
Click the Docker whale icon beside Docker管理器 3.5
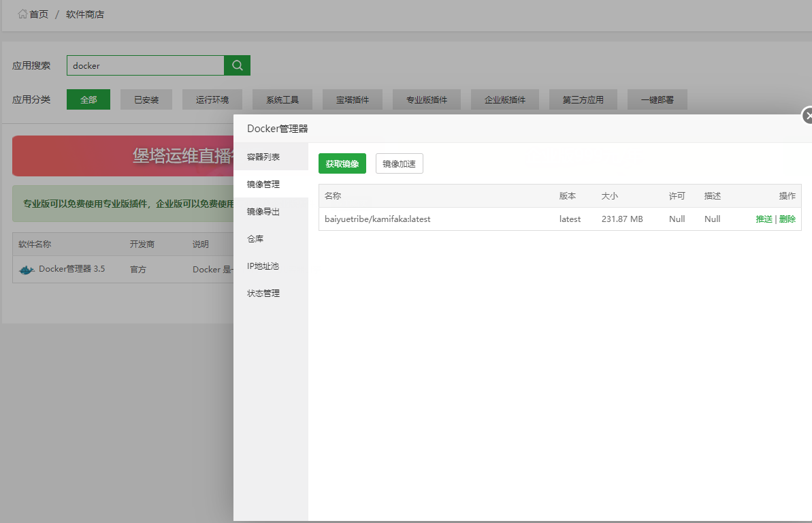(26, 268)
